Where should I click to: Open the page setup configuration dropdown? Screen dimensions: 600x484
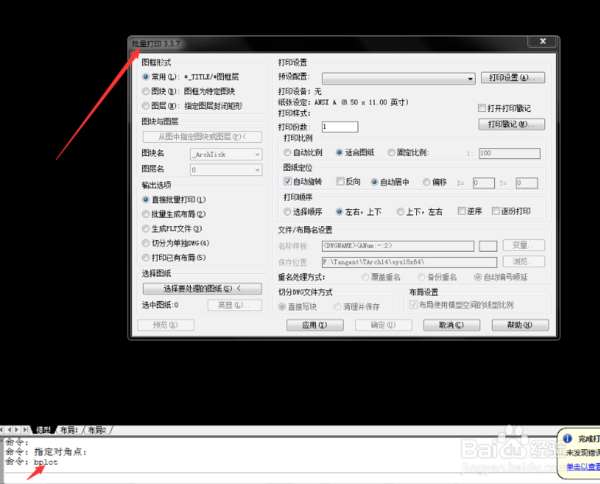tap(398, 78)
